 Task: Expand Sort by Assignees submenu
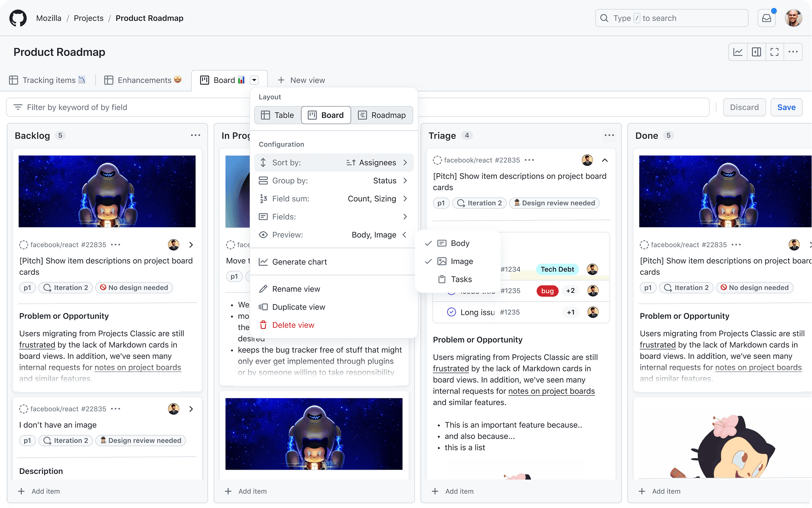click(x=334, y=163)
